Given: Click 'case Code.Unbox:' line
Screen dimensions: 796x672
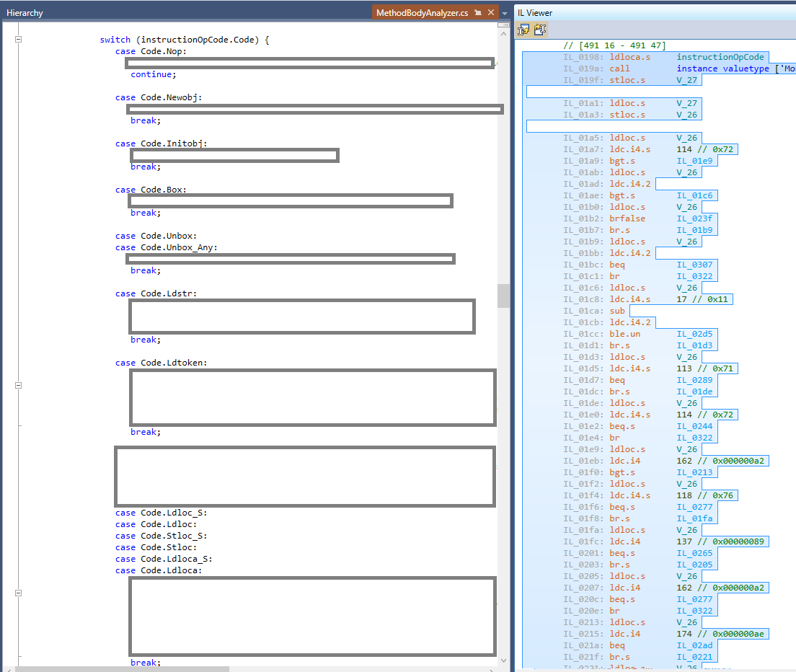Looking at the screenshot, I should pos(156,236).
